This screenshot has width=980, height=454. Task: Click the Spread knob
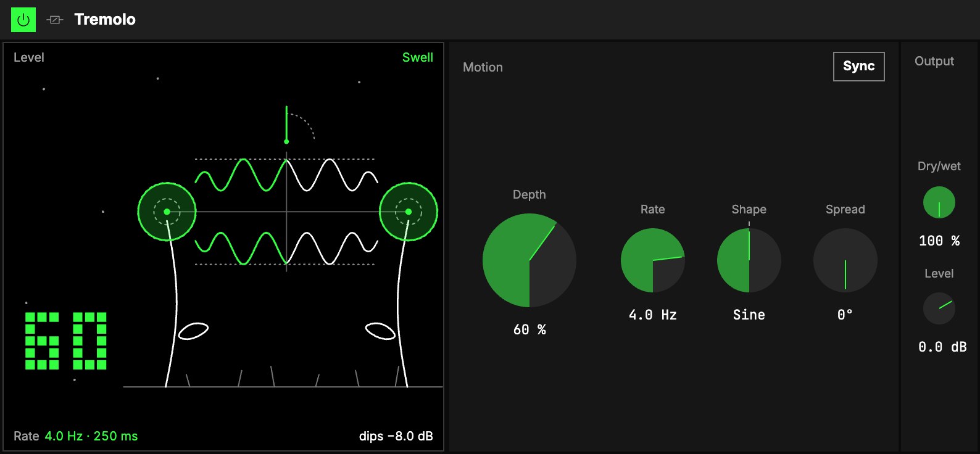845,260
